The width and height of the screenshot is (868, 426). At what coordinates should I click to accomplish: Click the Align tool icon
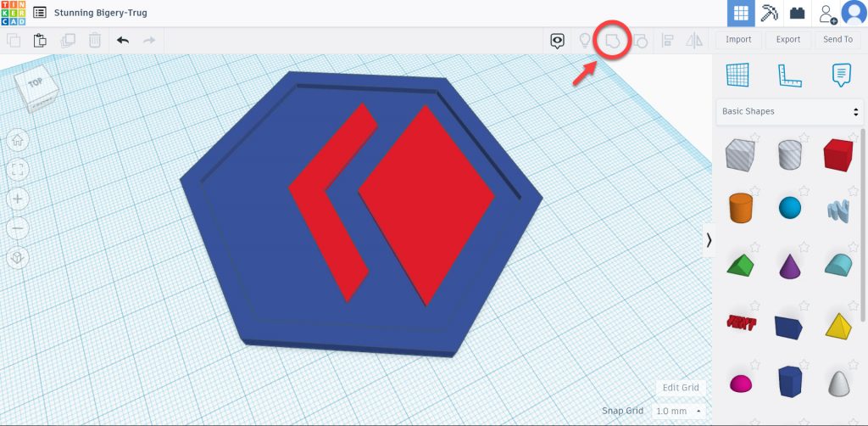tap(668, 40)
